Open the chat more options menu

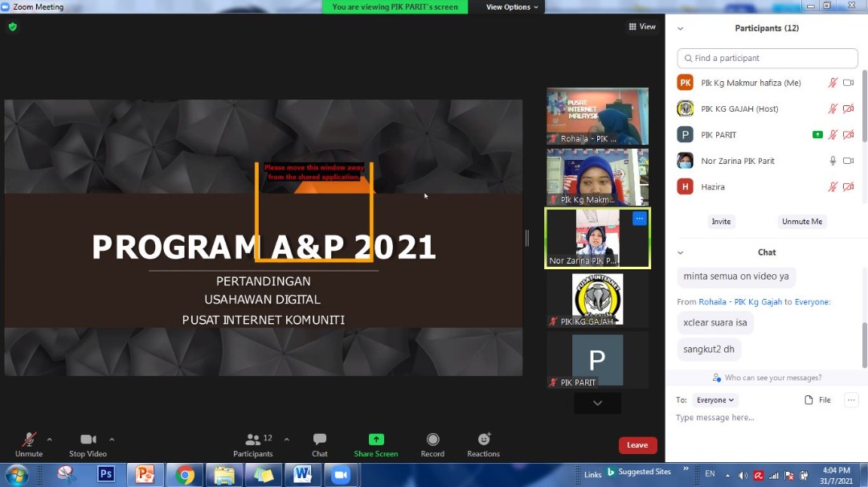pos(850,400)
